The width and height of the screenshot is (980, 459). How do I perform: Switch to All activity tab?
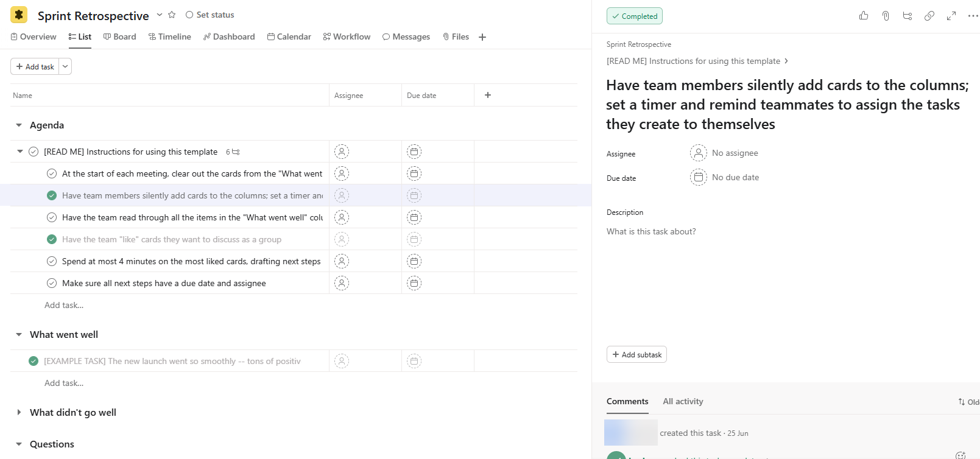click(x=683, y=401)
